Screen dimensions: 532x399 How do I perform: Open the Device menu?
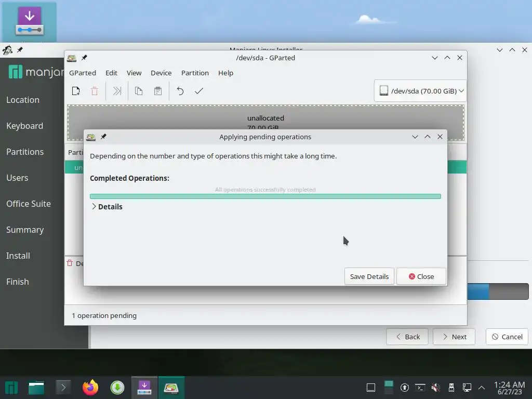tap(161, 73)
